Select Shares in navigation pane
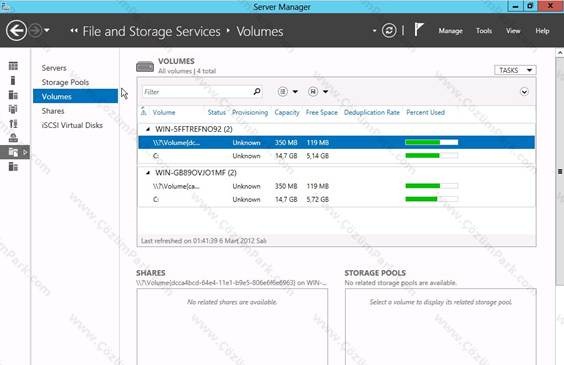Screen dimensions: 564x365 (x=53, y=111)
